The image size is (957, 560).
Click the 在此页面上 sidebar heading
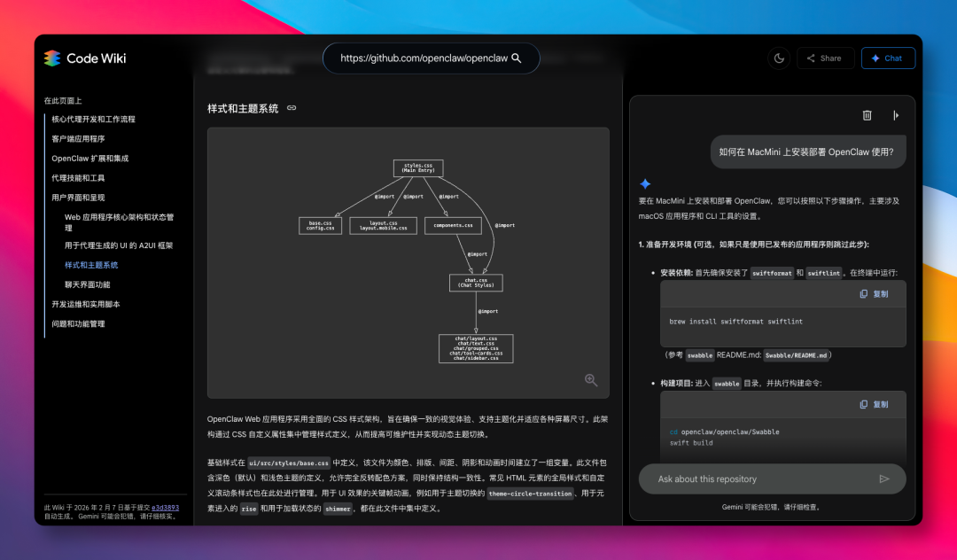click(x=63, y=101)
